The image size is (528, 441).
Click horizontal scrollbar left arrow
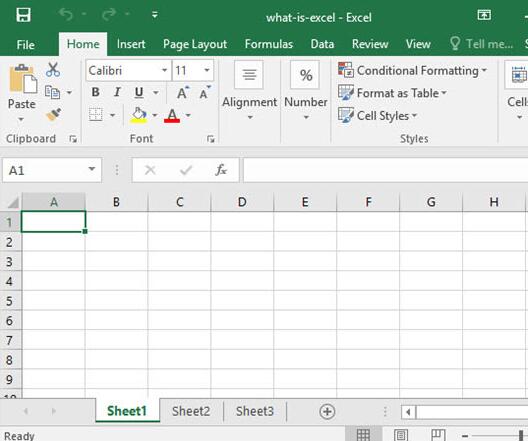(x=408, y=412)
